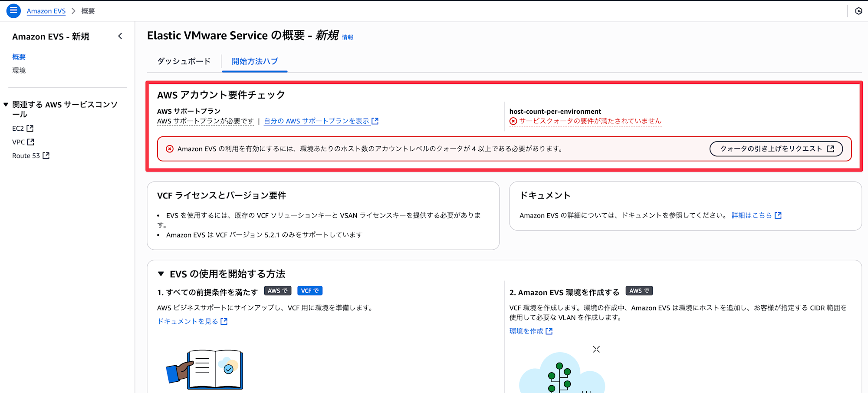Click the external link icon next to VPC

pos(31,142)
